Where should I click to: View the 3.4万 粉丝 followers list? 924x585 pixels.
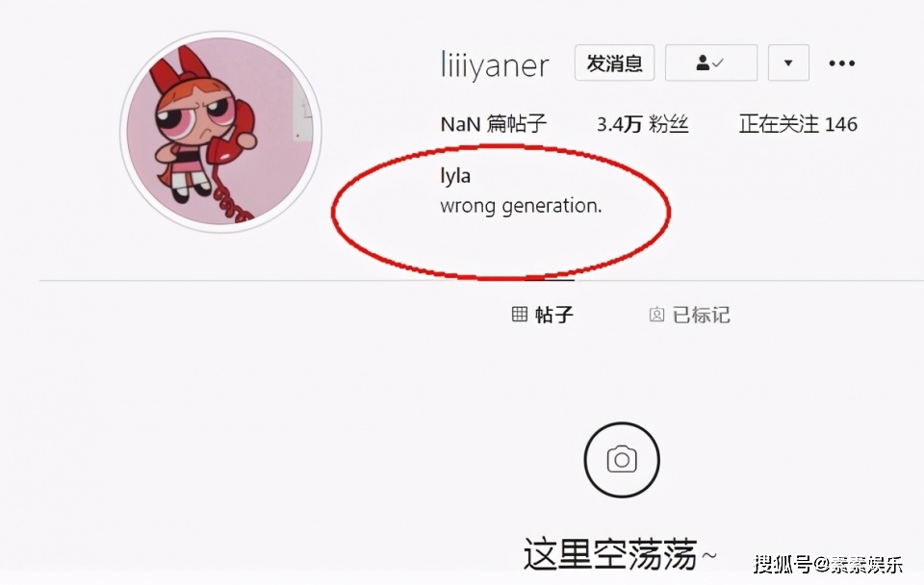642,124
